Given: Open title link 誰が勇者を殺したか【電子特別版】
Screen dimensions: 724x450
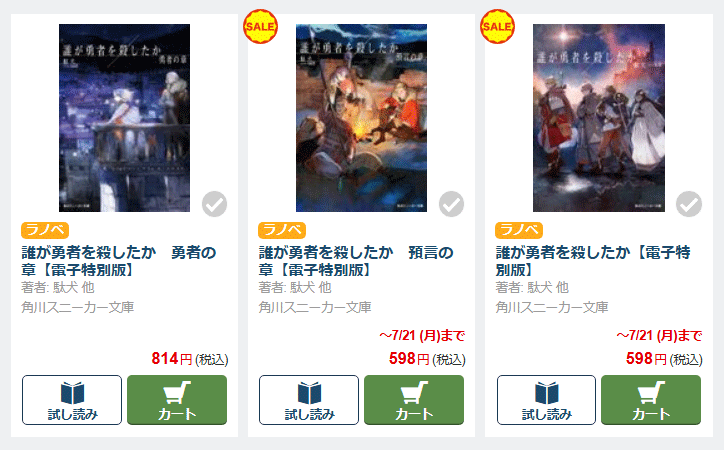Looking at the screenshot, I should [593, 261].
